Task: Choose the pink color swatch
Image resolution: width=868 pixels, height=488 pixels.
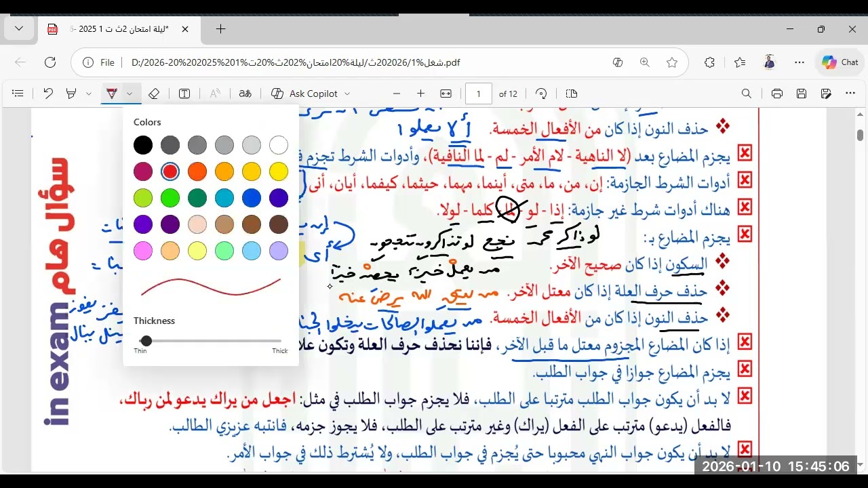Action: tap(143, 251)
